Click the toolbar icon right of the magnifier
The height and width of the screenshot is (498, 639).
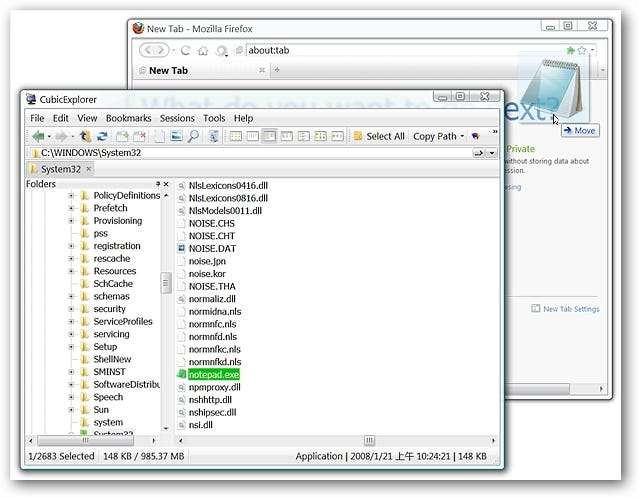click(x=214, y=136)
